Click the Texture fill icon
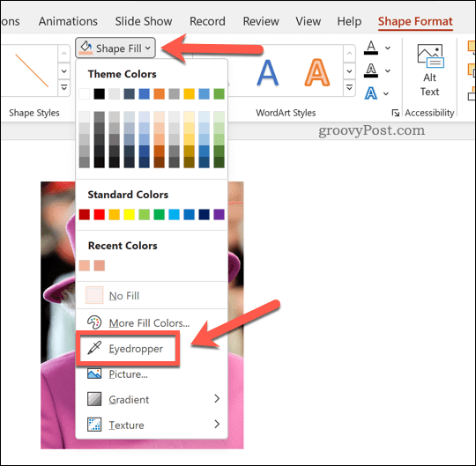Viewport: 476px width, 466px height. pyautogui.click(x=94, y=425)
